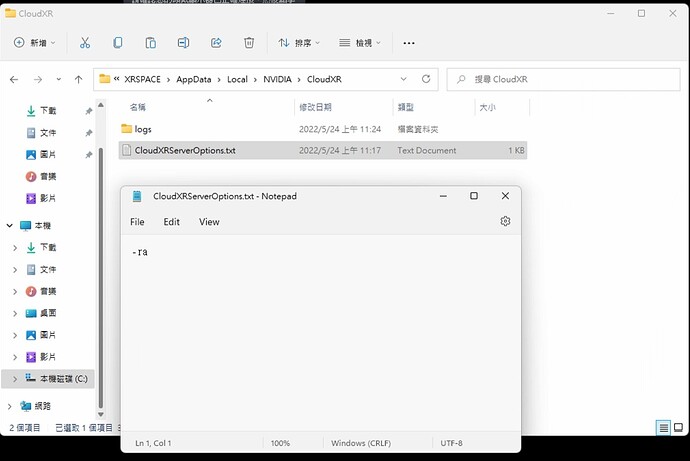Click Local in the address breadcrumb

coord(237,79)
